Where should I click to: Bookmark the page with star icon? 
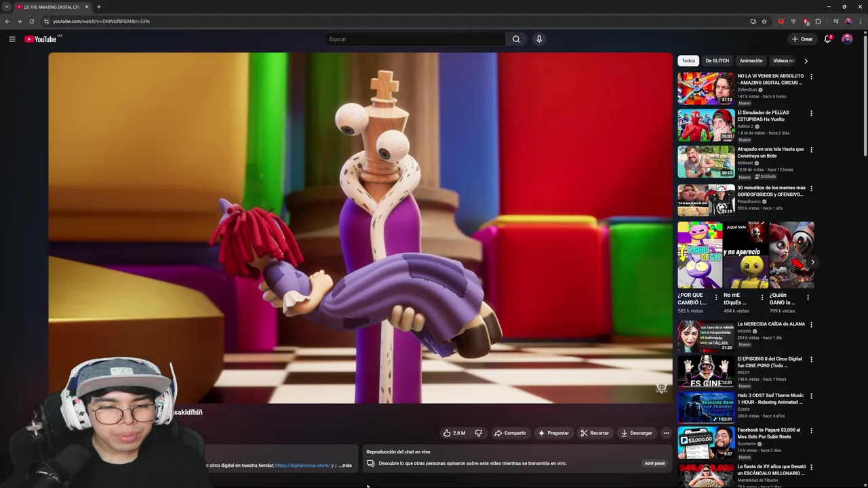[x=764, y=21]
